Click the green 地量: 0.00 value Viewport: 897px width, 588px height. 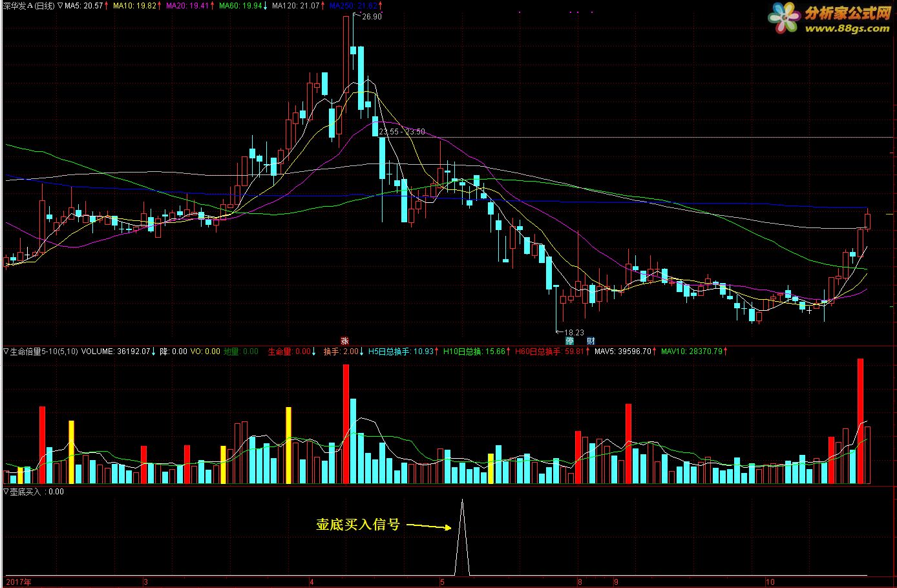coord(241,352)
